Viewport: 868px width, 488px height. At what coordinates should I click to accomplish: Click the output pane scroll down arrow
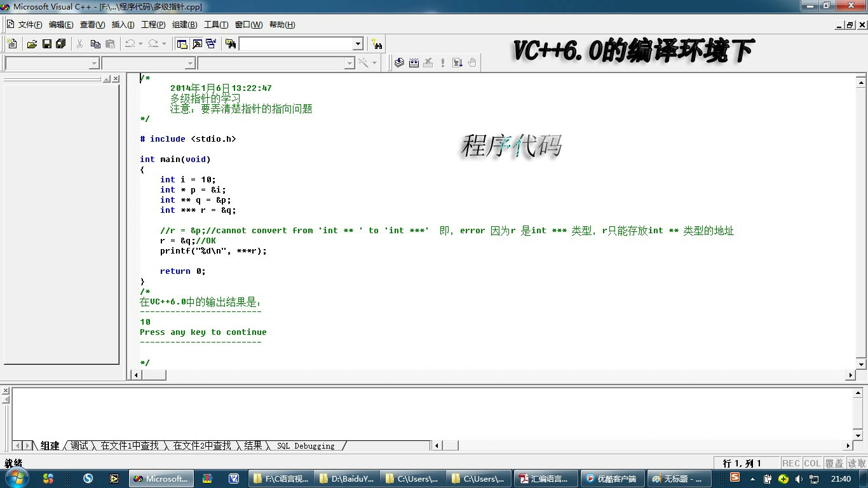tap(858, 435)
